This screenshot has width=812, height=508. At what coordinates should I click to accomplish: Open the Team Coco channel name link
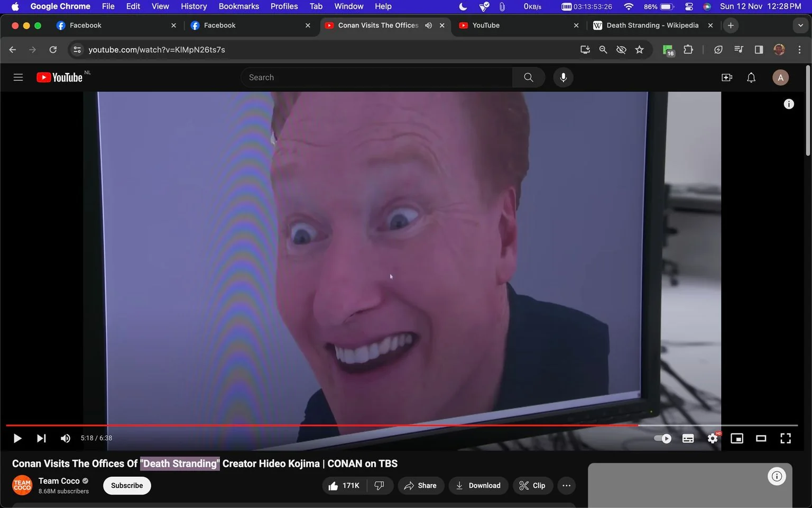click(59, 481)
